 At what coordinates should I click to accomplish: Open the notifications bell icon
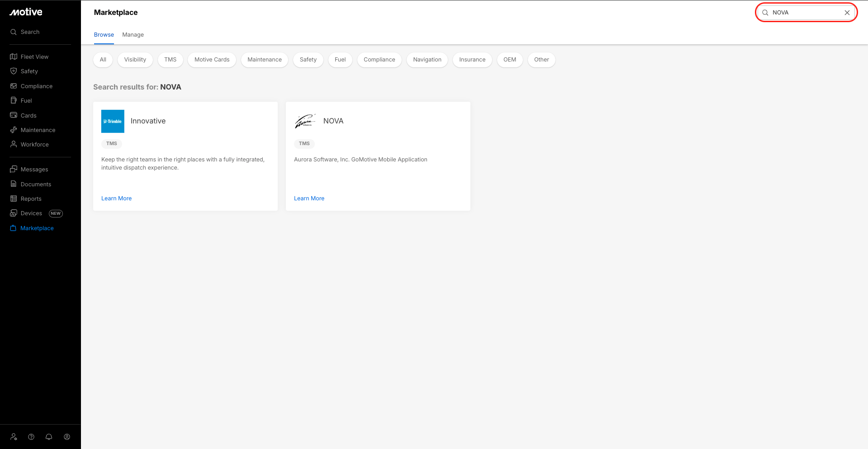(49, 437)
